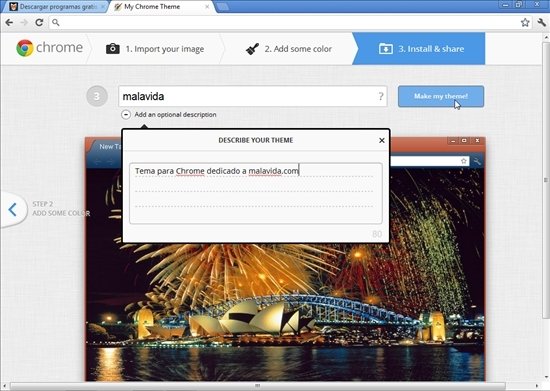Bookmark page with the star icon
550x391 pixels.
point(525,22)
